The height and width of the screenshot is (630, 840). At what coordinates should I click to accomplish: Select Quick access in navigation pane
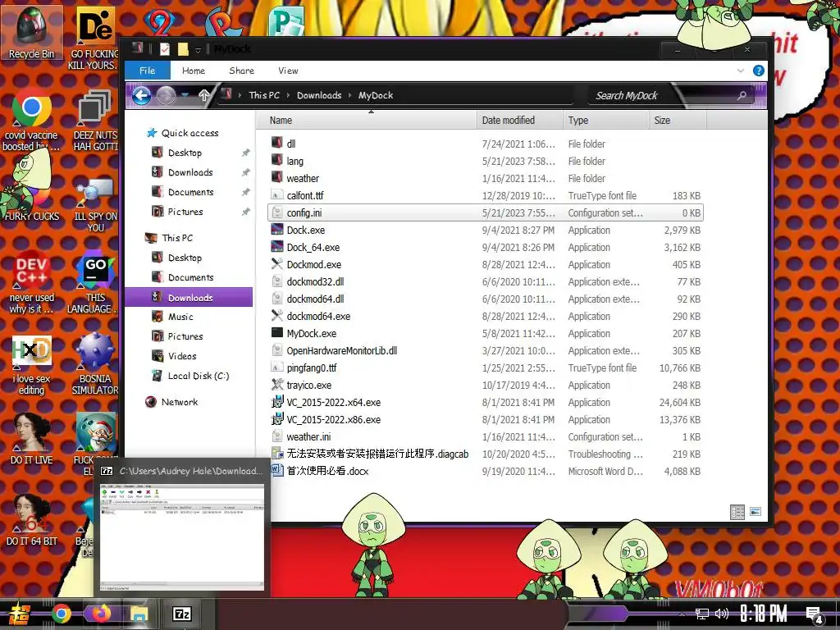coord(189,133)
